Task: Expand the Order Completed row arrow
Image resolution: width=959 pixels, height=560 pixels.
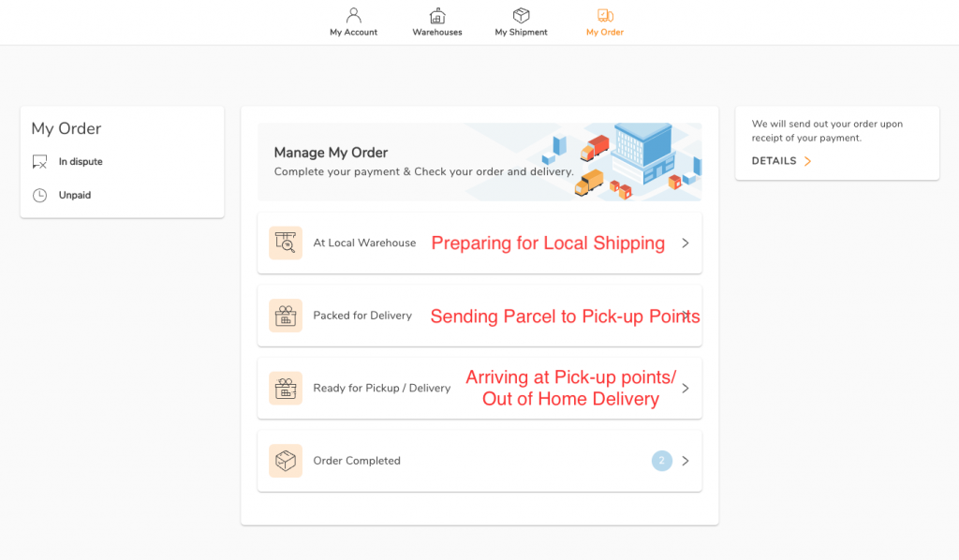Action: point(686,461)
